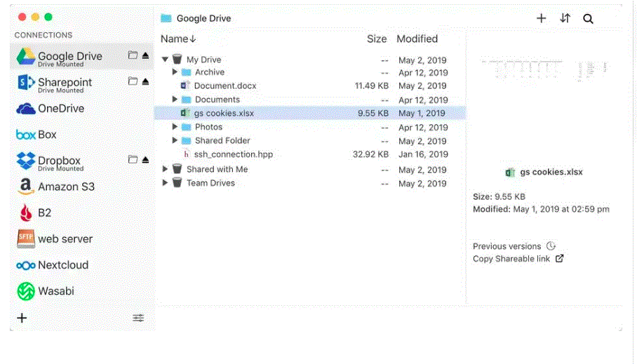Expand the Archive folder
The height and width of the screenshot is (364, 637).
pyautogui.click(x=175, y=72)
